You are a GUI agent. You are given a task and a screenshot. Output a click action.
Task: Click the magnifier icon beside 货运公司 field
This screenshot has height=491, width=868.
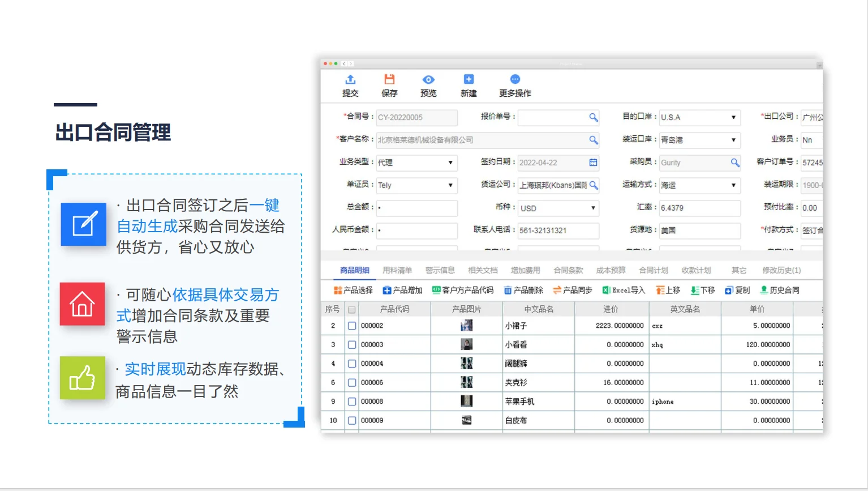595,185
